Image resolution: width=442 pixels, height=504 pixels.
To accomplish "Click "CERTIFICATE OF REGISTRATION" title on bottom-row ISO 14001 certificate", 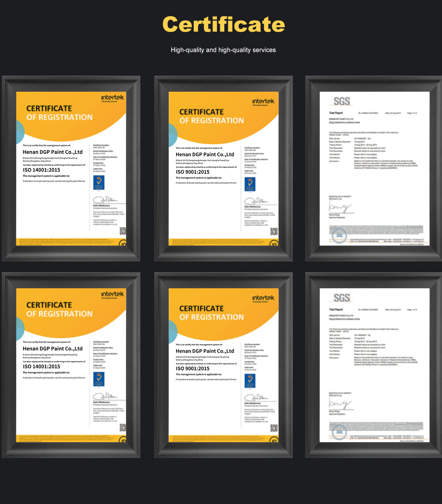I will point(59,310).
